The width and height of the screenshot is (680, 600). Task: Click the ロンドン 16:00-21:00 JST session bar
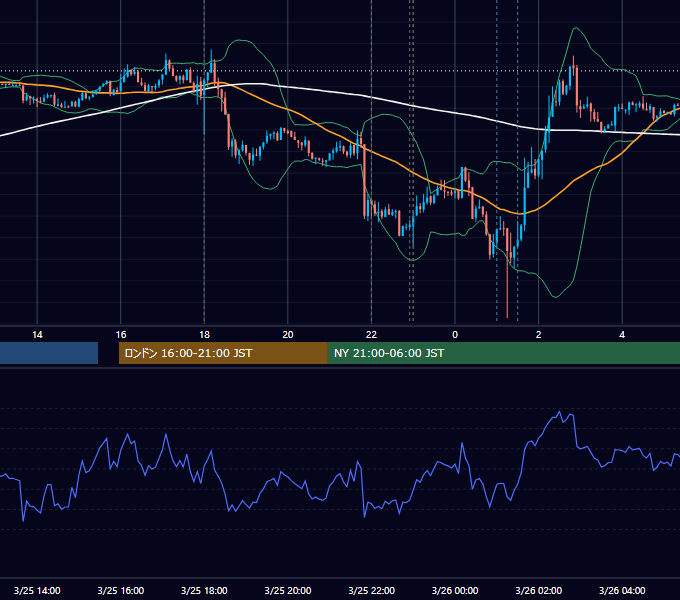pos(223,353)
